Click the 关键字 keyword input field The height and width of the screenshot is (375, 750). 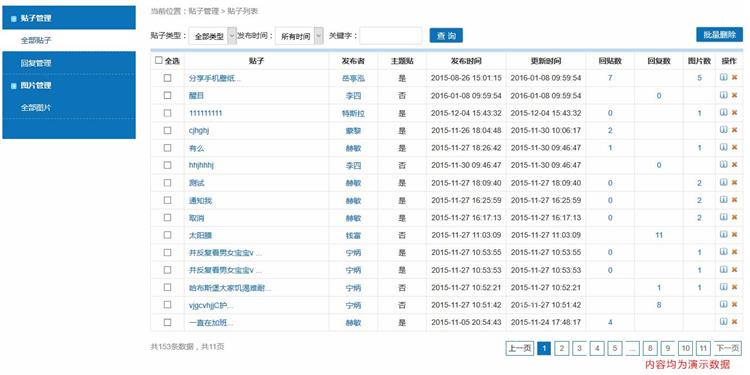[391, 36]
